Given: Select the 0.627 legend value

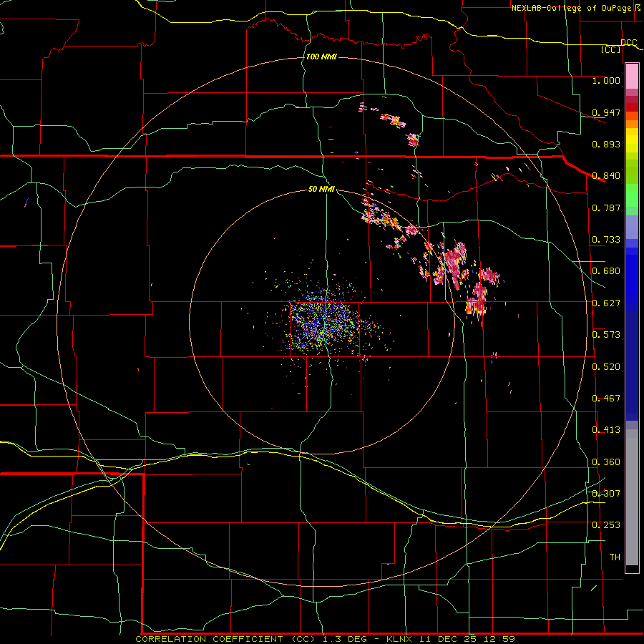Looking at the screenshot, I should coord(606,303).
